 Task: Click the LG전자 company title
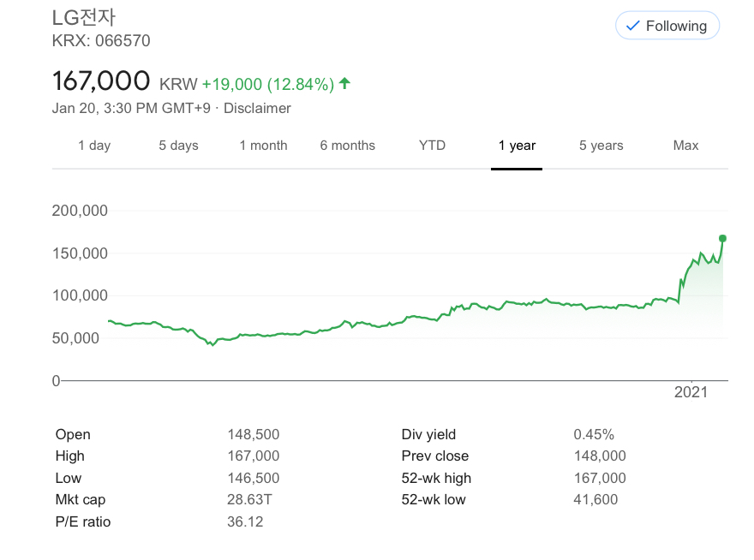pos(84,17)
